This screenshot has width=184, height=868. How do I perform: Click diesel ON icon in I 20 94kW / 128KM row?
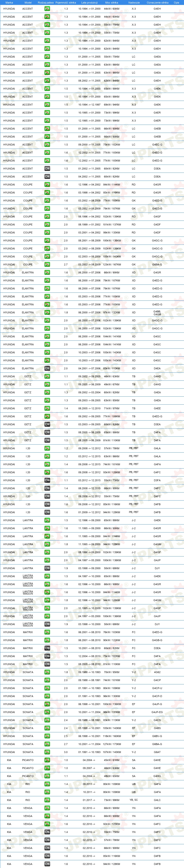[47, 512]
